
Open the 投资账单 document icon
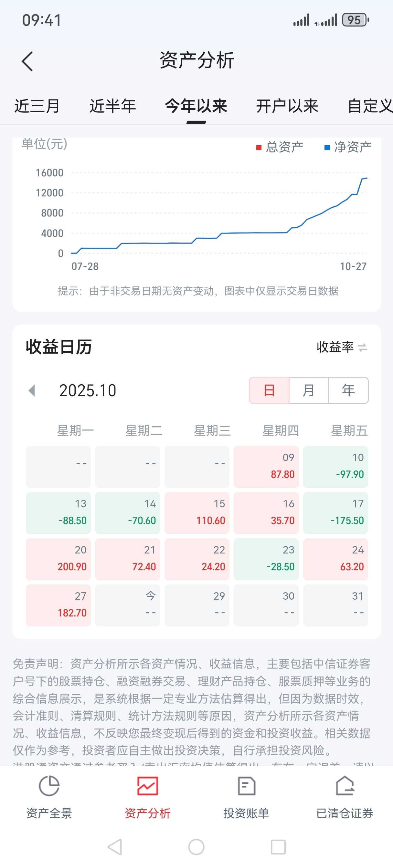tap(246, 786)
